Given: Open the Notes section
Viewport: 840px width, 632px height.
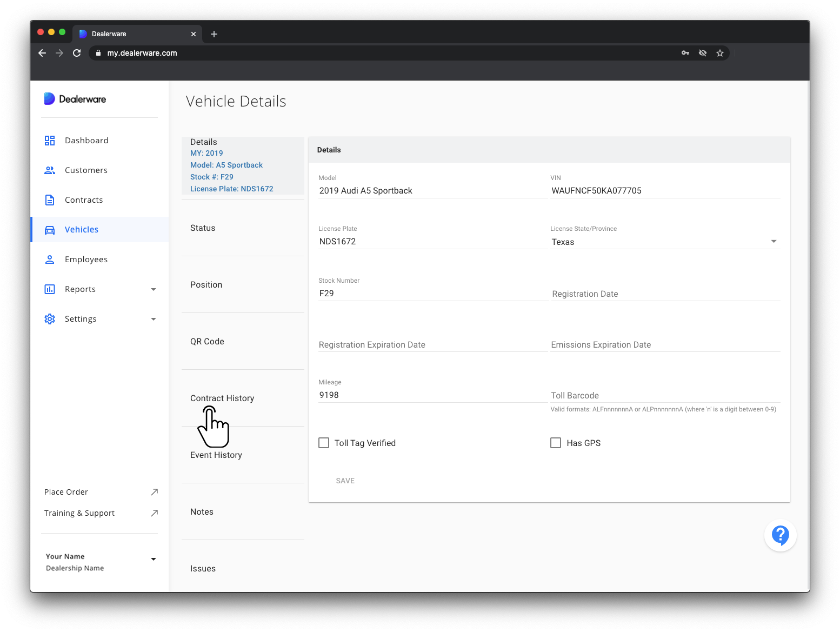Looking at the screenshot, I should (x=243, y=512).
